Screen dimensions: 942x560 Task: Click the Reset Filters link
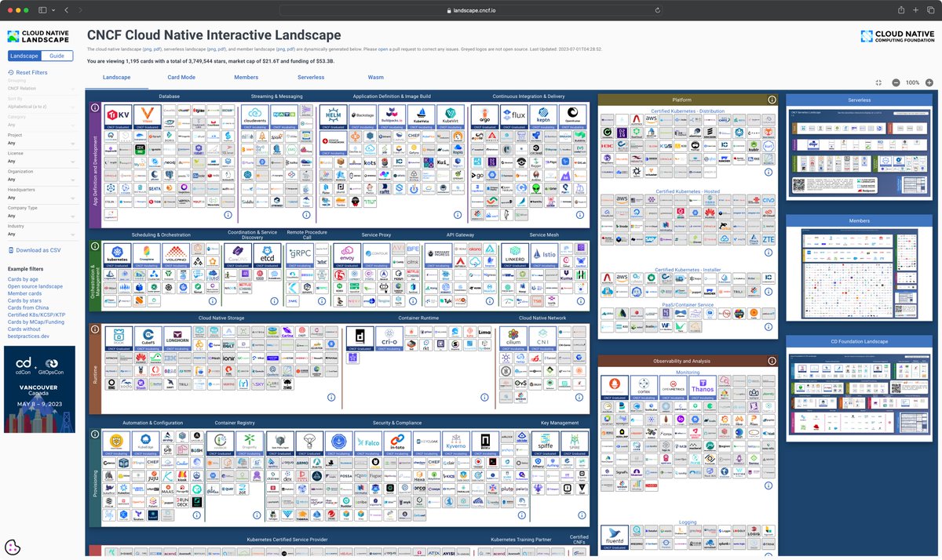tap(27, 72)
